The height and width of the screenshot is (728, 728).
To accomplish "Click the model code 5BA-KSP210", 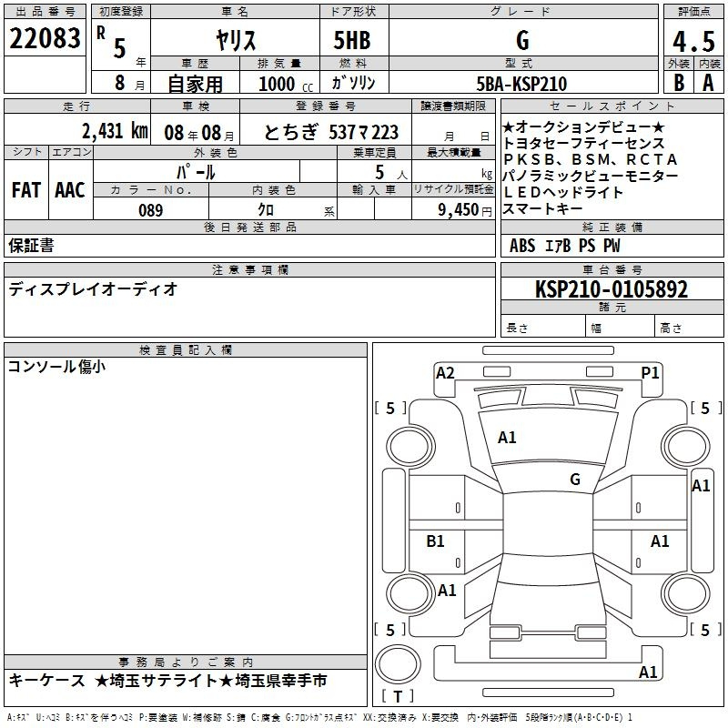I will tap(521, 84).
